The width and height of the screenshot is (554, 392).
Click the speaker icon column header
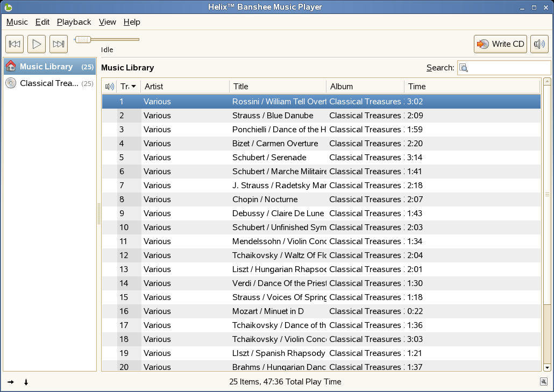[110, 87]
